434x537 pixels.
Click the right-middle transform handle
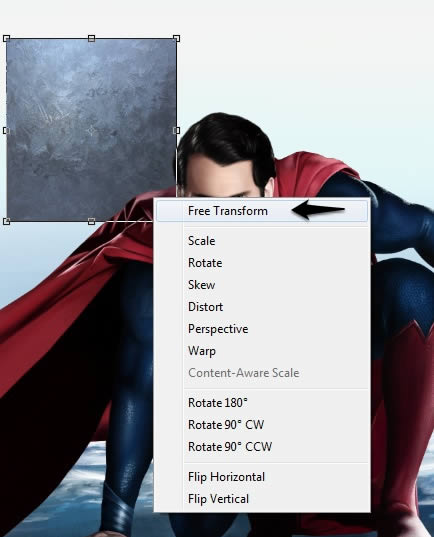pyautogui.click(x=176, y=130)
